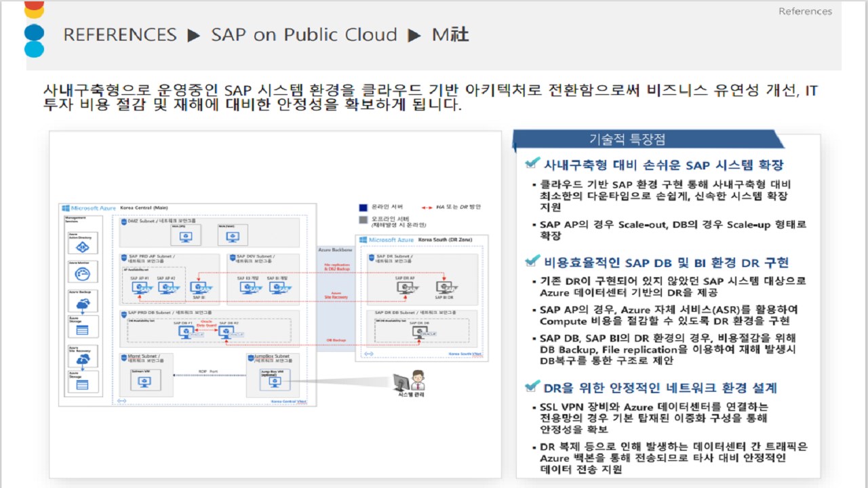Viewport: 868px width, 488px height.
Task: Select the Azure Site Recovery cloud icon
Action: pos(83,359)
